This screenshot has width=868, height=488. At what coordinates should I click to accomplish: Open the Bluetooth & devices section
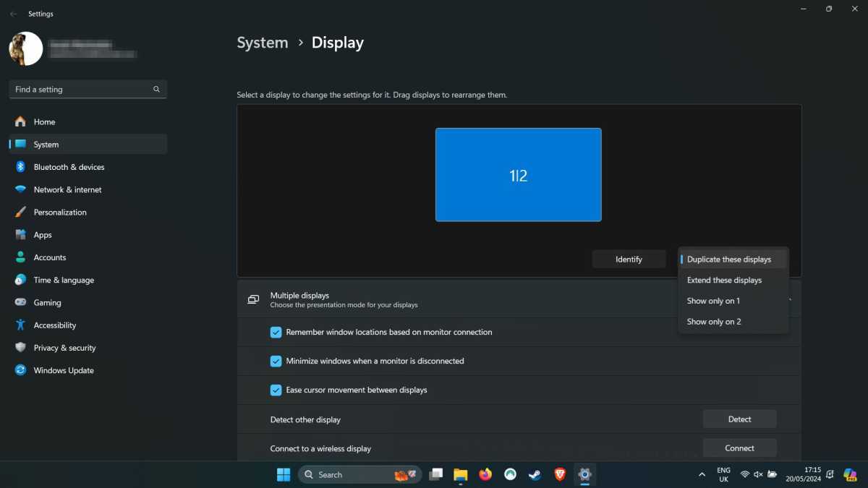tap(69, 167)
